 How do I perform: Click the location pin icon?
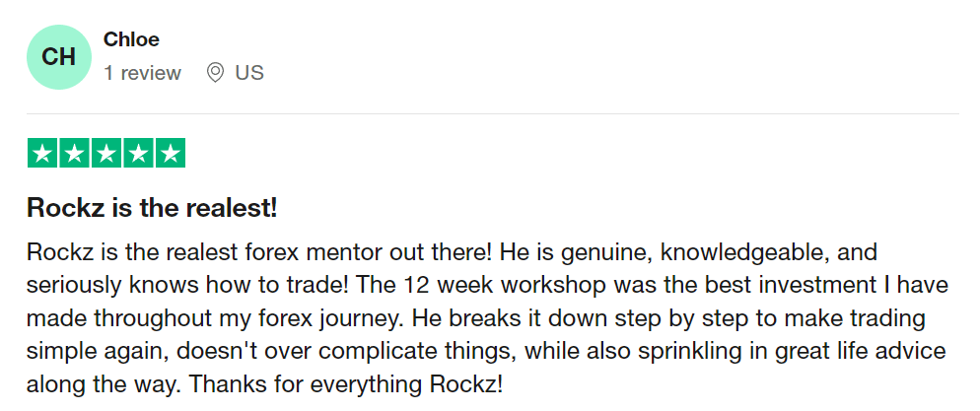click(x=215, y=73)
